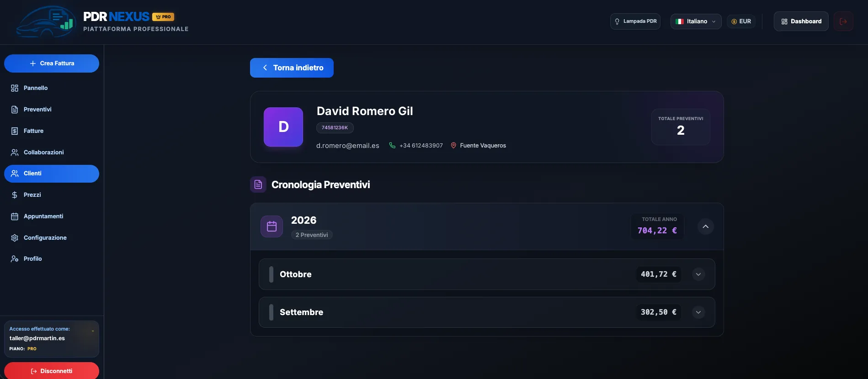Click the David Romero Gil name heading
This screenshot has height=379, width=868.
[x=365, y=111]
